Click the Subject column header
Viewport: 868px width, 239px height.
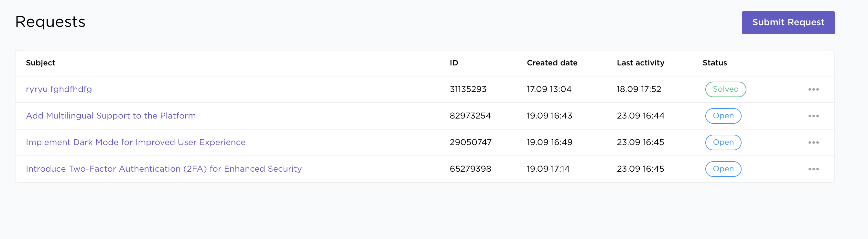[x=40, y=63]
